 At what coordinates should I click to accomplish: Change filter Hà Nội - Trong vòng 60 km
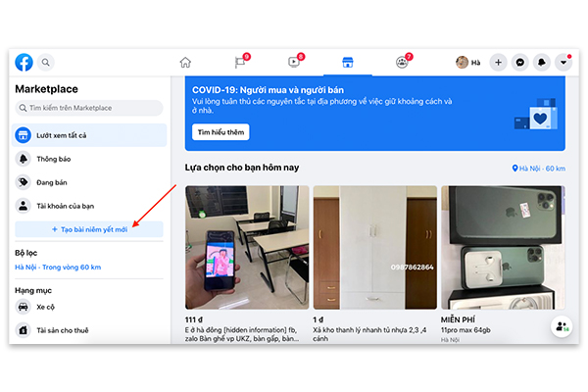coord(58,268)
